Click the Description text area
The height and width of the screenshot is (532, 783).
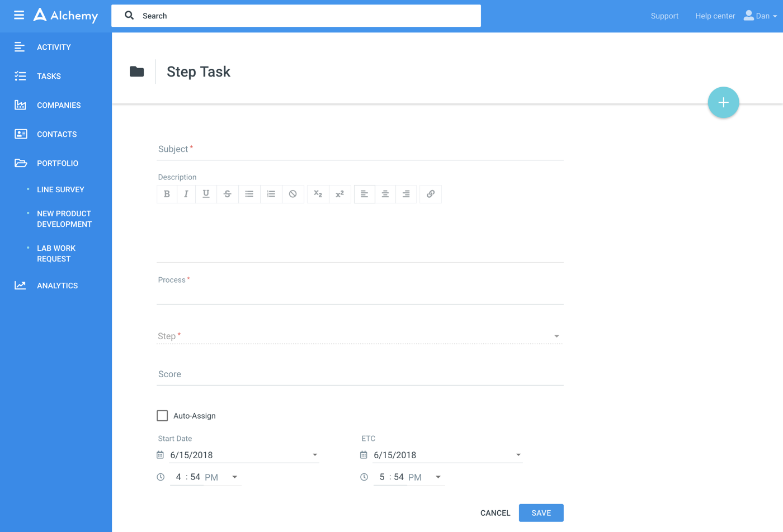pyautogui.click(x=360, y=232)
